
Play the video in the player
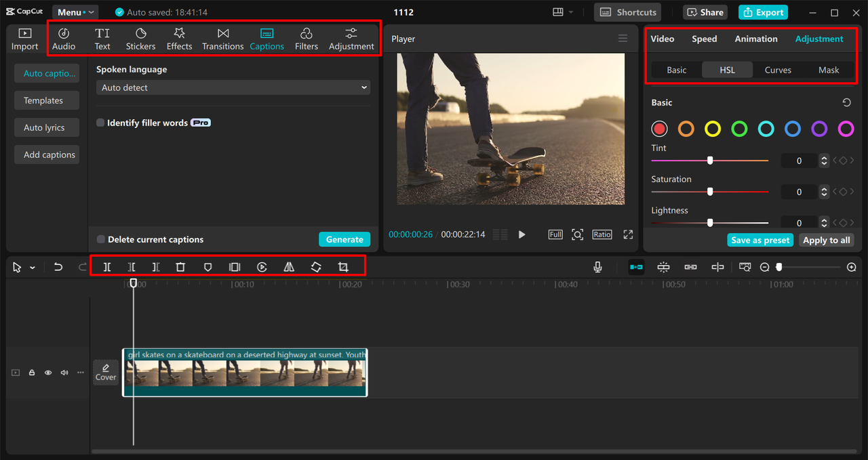pyautogui.click(x=521, y=234)
